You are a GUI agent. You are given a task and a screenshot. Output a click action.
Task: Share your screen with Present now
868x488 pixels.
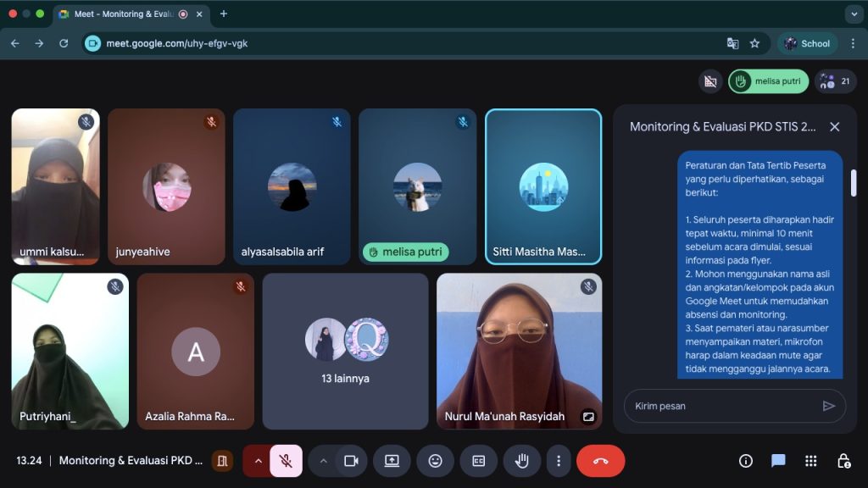[392, 461]
